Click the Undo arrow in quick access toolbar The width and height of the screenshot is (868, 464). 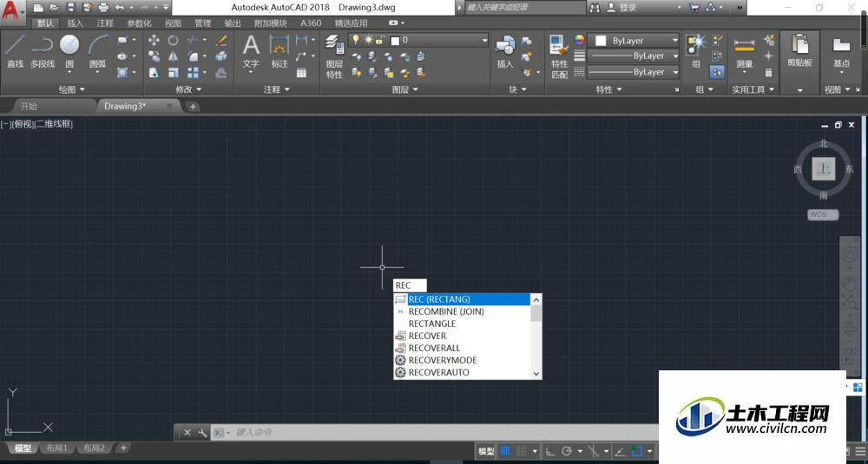(x=120, y=8)
